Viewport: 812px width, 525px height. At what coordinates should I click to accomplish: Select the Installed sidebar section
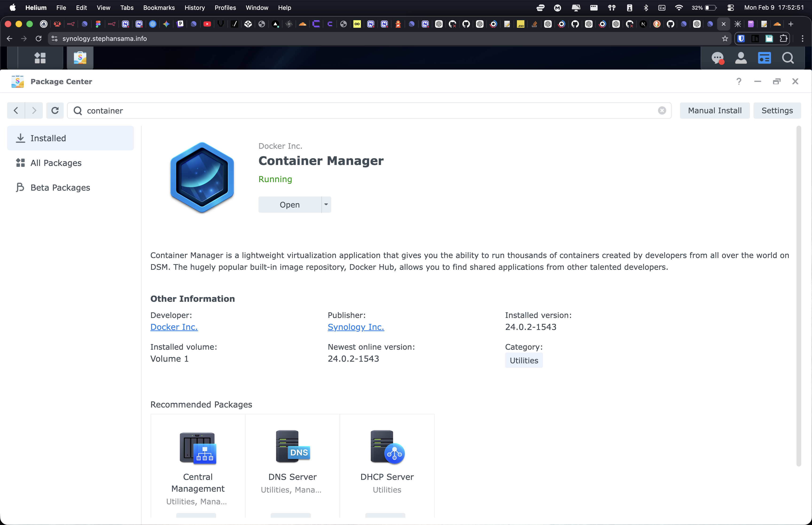[70, 138]
